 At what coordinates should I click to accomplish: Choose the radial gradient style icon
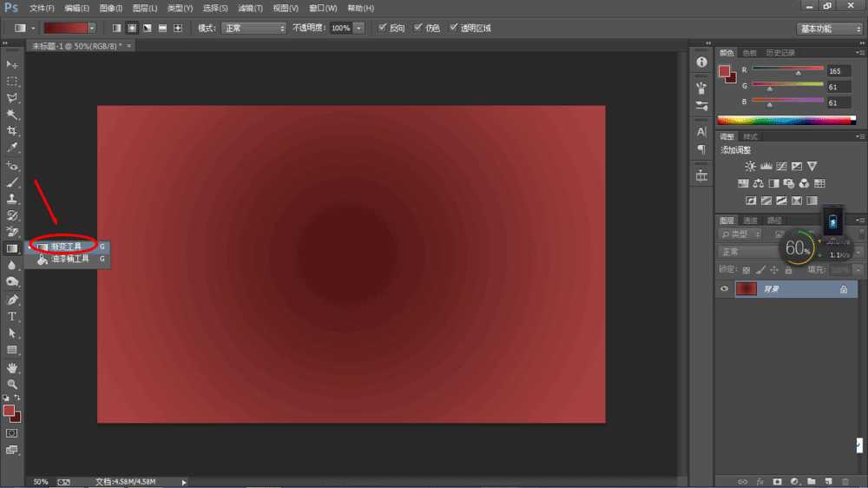(132, 28)
